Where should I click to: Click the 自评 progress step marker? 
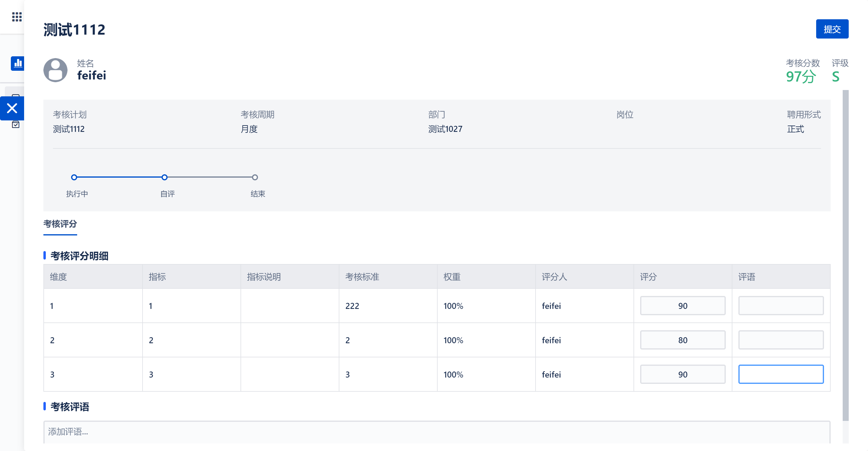[x=165, y=177]
